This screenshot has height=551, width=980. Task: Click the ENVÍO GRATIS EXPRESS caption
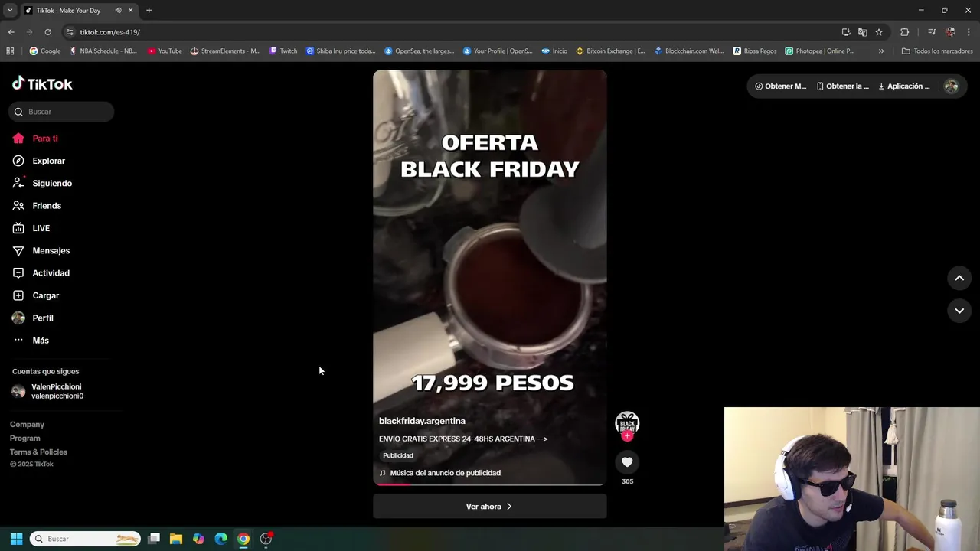point(463,439)
